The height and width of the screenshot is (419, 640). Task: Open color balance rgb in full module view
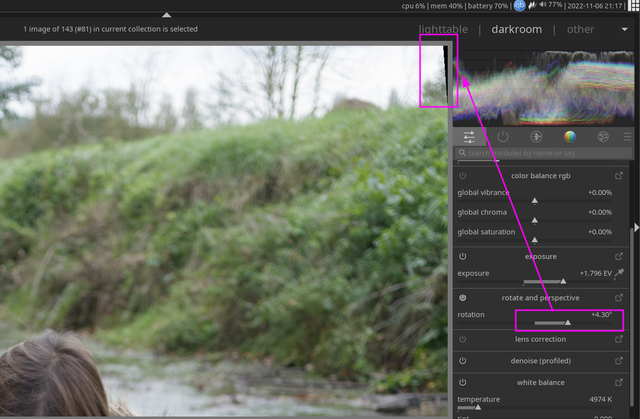(619, 176)
